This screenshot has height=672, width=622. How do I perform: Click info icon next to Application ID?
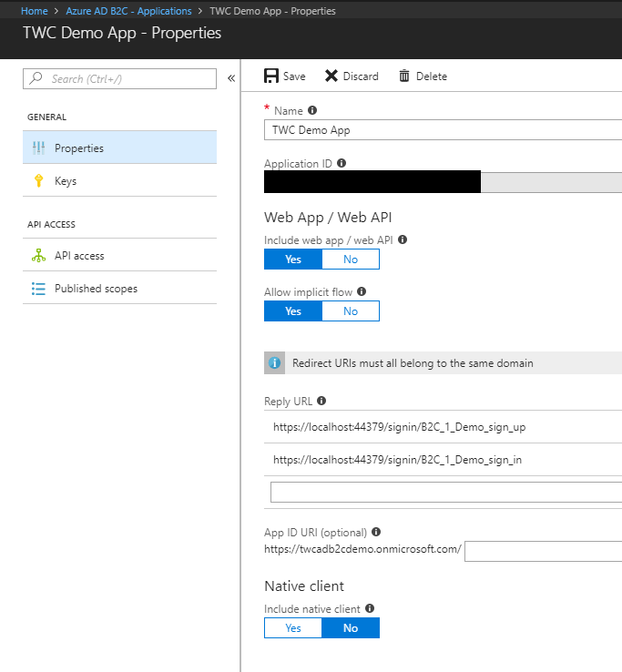[x=342, y=163]
